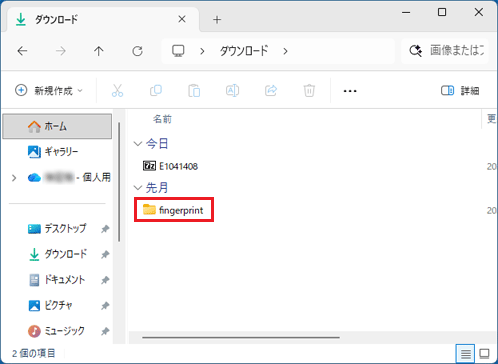Viewport: 498px width, 364px height.
Task: Unpin デスクトップ via its pin icon
Action: [105, 229]
